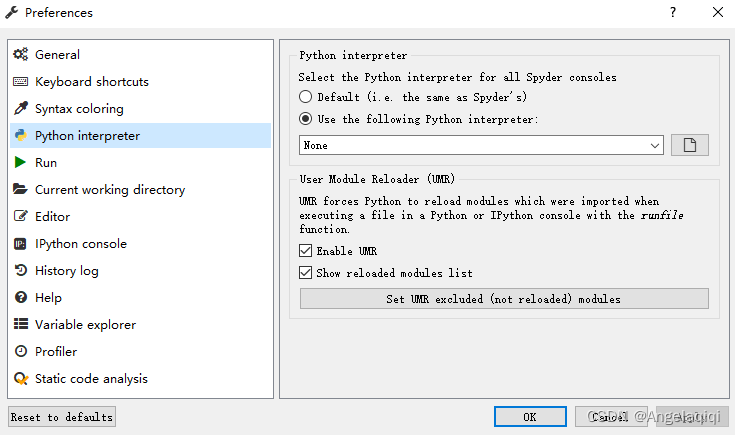Click the General gears icon
Viewport: 735px width, 435px height.
point(20,55)
